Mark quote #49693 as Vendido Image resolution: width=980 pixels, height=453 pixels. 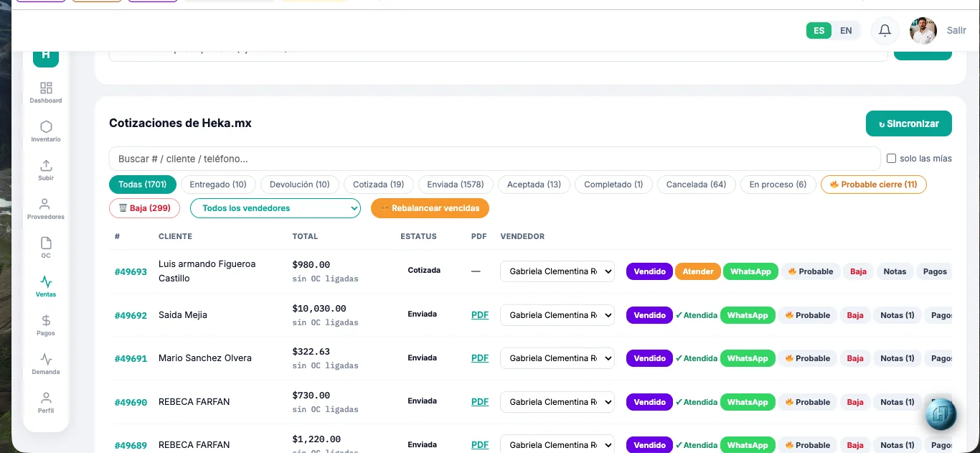point(650,271)
